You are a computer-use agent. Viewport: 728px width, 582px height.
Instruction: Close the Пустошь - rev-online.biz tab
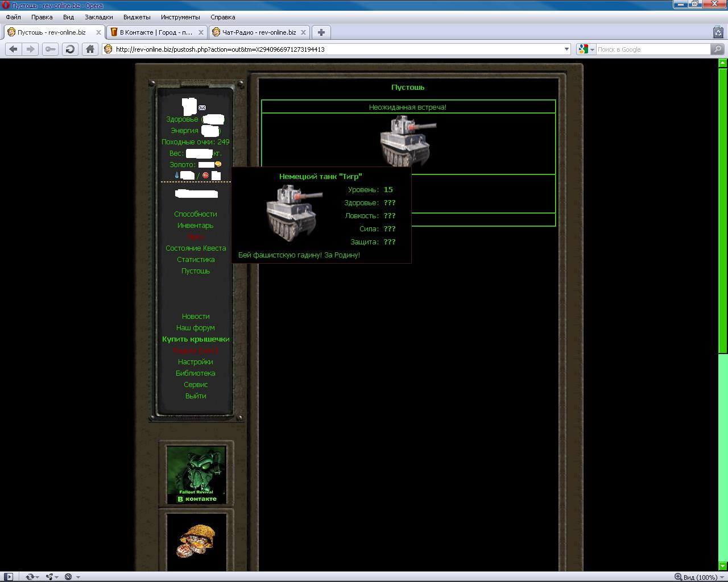(x=98, y=32)
